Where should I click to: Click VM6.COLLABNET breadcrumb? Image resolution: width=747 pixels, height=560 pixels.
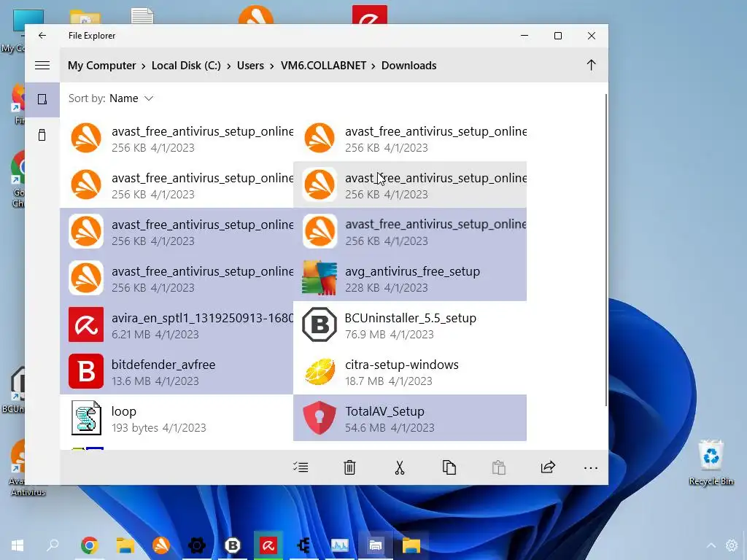323,66
